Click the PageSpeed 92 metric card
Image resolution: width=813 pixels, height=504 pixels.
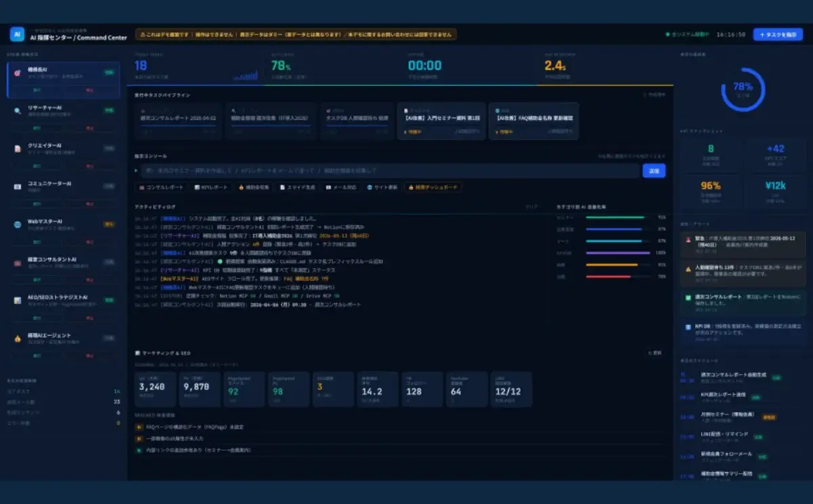pos(245,389)
